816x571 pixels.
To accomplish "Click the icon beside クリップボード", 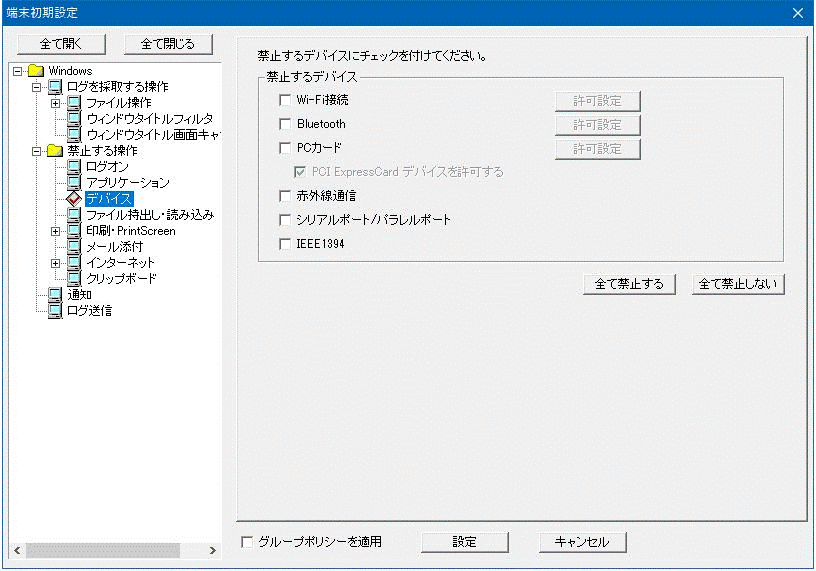I will (74, 279).
